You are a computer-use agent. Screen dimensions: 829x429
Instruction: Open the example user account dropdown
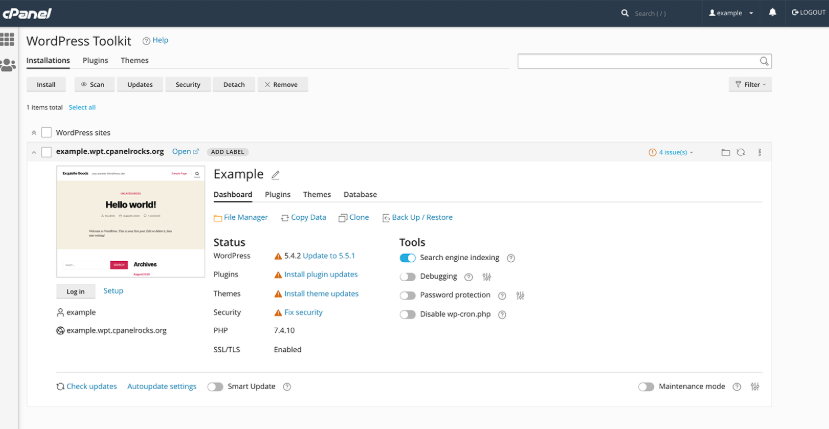(731, 13)
